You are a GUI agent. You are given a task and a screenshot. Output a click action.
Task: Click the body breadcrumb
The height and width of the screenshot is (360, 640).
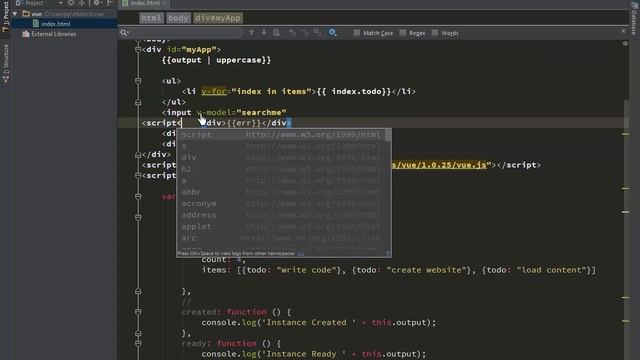[178, 18]
